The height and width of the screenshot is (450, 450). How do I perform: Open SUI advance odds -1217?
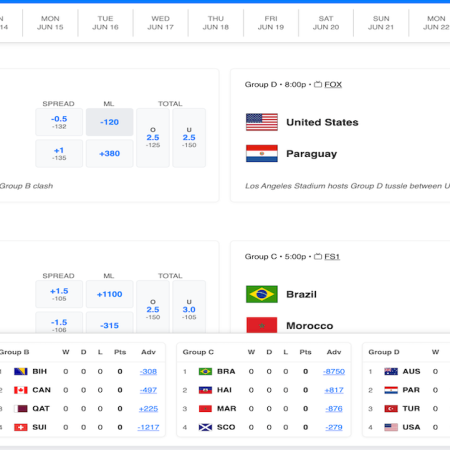coord(148,427)
